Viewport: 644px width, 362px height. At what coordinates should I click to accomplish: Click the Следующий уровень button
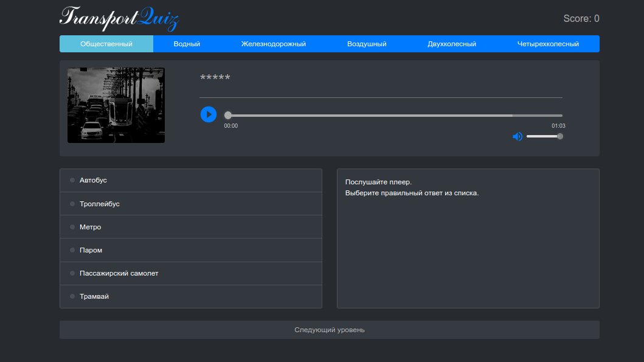(x=329, y=329)
